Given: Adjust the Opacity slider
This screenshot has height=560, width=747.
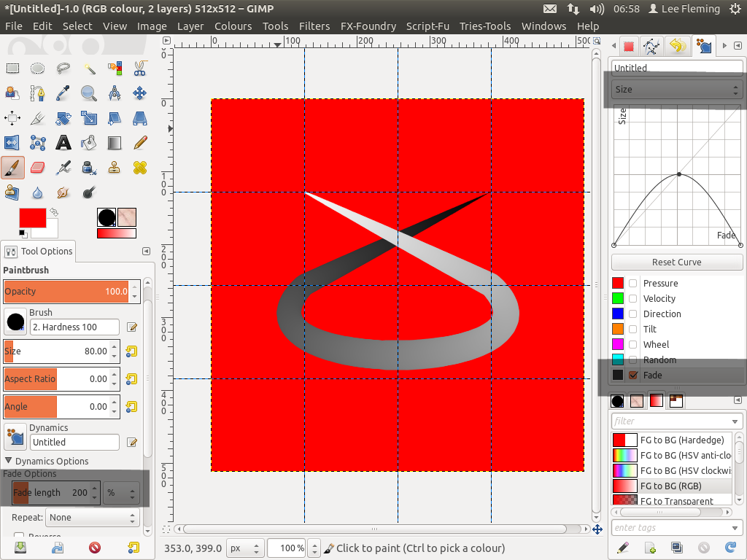Looking at the screenshot, I should 66,292.
